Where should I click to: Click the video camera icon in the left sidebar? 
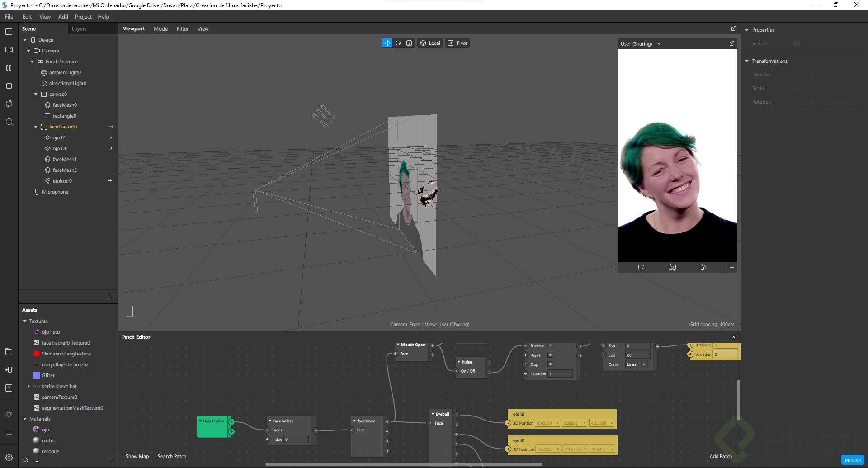click(9, 50)
